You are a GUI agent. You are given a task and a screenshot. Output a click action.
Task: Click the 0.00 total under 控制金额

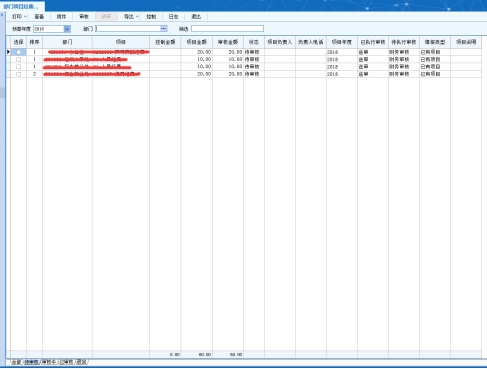coord(175,355)
